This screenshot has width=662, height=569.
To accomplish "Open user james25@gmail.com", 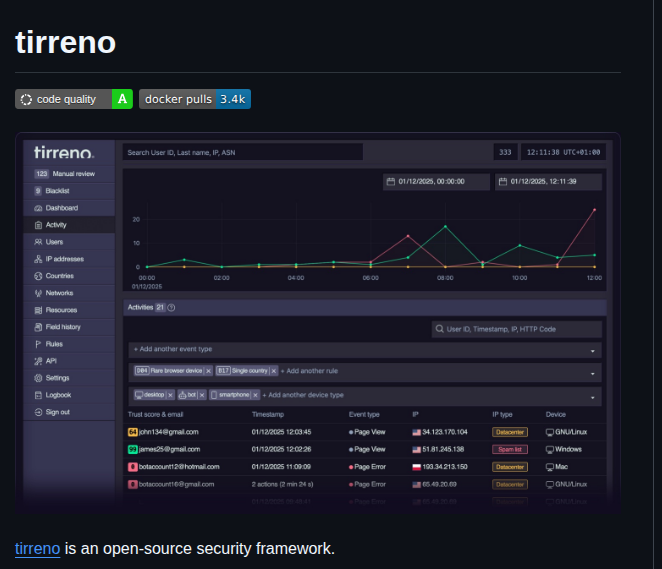I will coord(169,449).
